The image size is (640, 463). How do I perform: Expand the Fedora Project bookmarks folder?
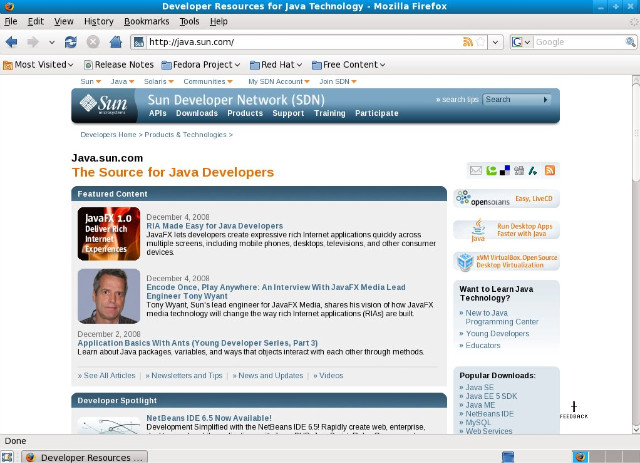(200, 65)
